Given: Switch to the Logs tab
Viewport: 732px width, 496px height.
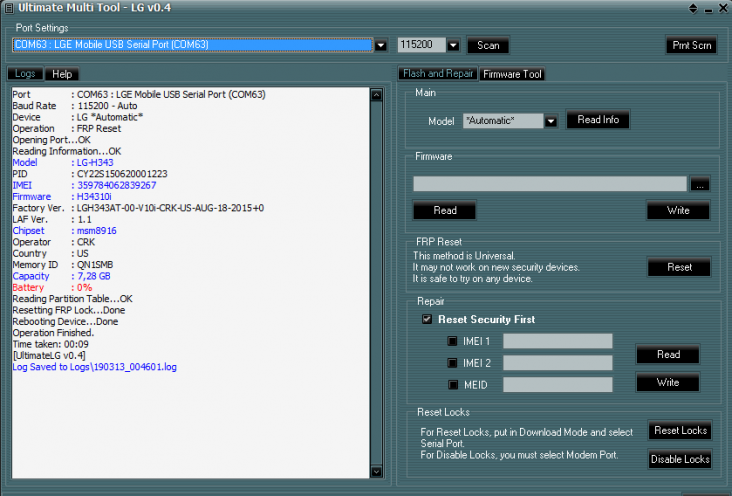Looking at the screenshot, I should (25, 74).
